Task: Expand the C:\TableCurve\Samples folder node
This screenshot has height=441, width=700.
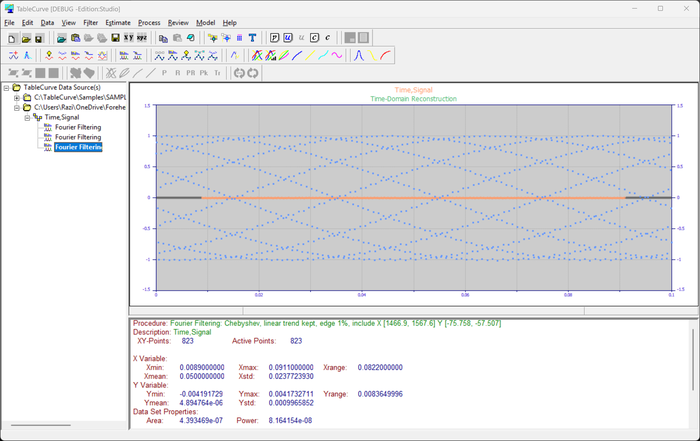Action: pyautogui.click(x=17, y=98)
